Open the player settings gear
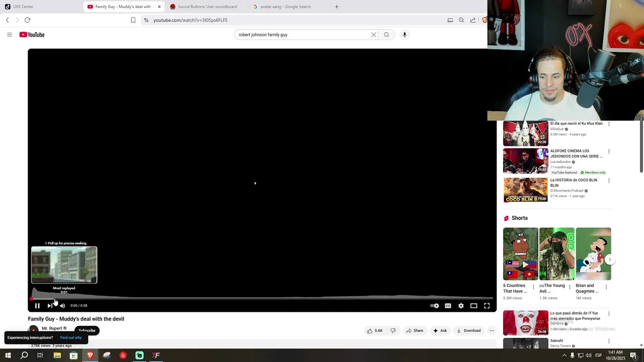The width and height of the screenshot is (644, 362). click(461, 306)
